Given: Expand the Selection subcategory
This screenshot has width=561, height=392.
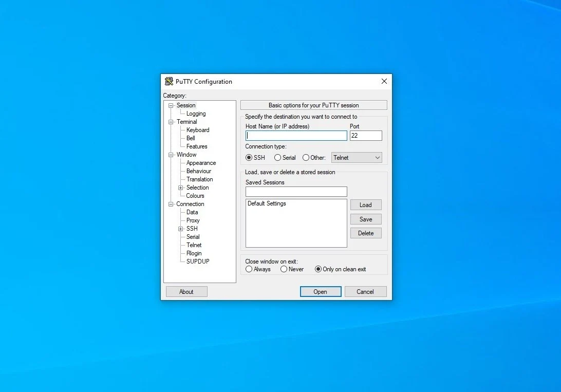Looking at the screenshot, I should 181,188.
